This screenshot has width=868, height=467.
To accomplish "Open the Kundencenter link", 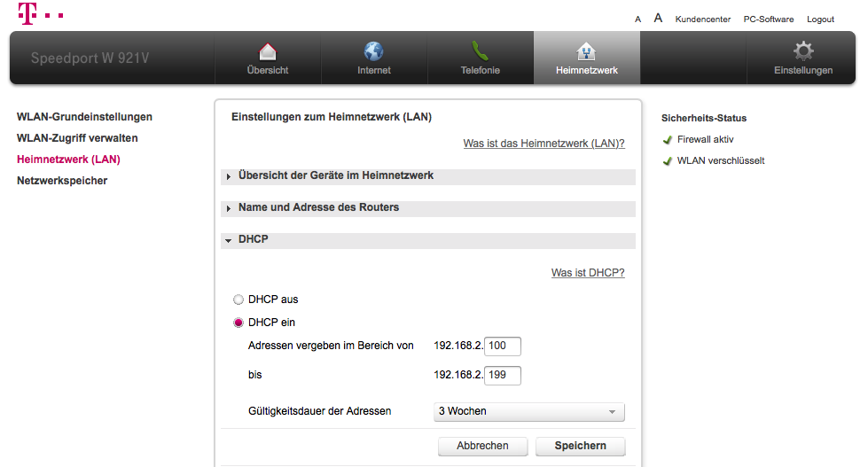I will point(703,19).
